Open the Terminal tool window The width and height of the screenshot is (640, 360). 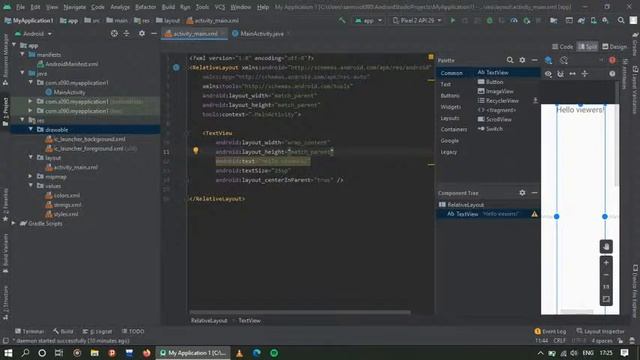[29, 331]
